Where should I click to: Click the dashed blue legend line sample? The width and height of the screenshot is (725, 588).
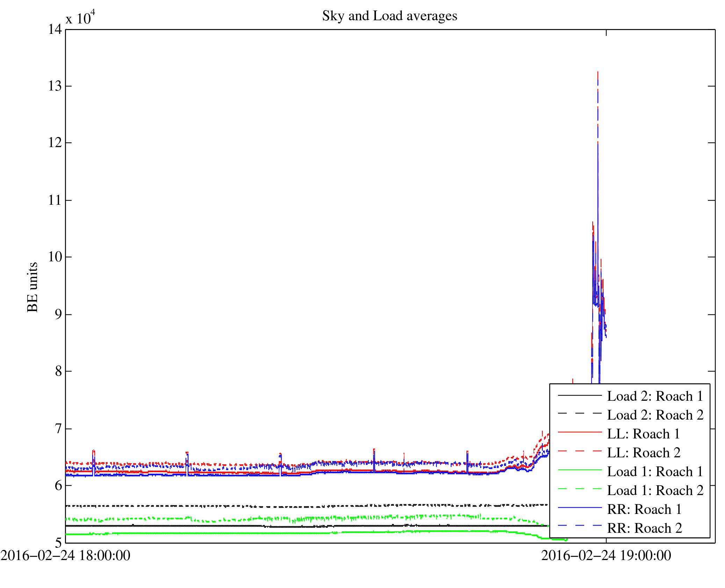[x=580, y=525]
